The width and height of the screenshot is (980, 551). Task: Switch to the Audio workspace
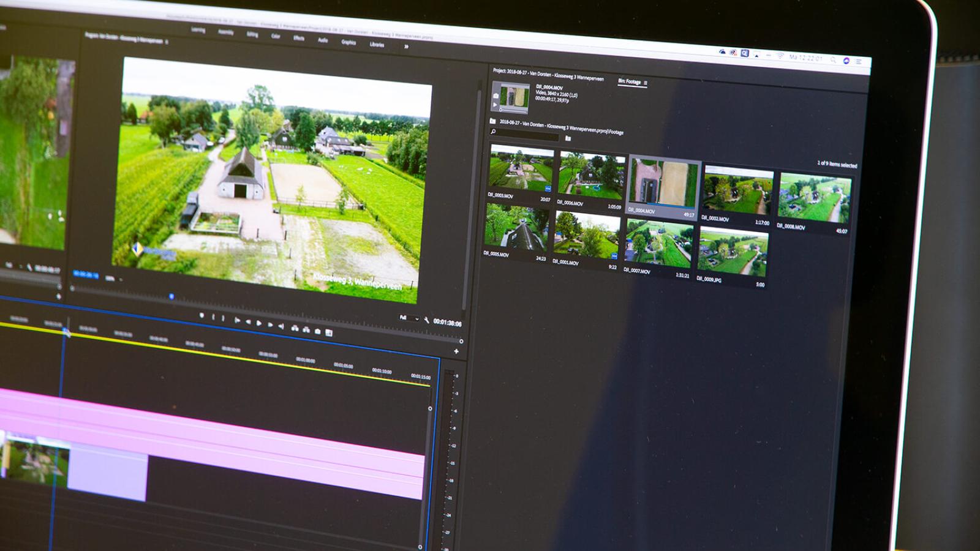point(323,40)
